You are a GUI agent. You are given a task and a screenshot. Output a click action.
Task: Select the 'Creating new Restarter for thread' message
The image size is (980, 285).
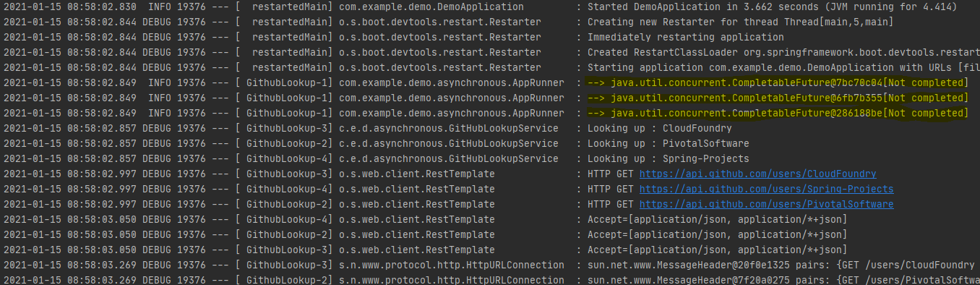pos(741,22)
